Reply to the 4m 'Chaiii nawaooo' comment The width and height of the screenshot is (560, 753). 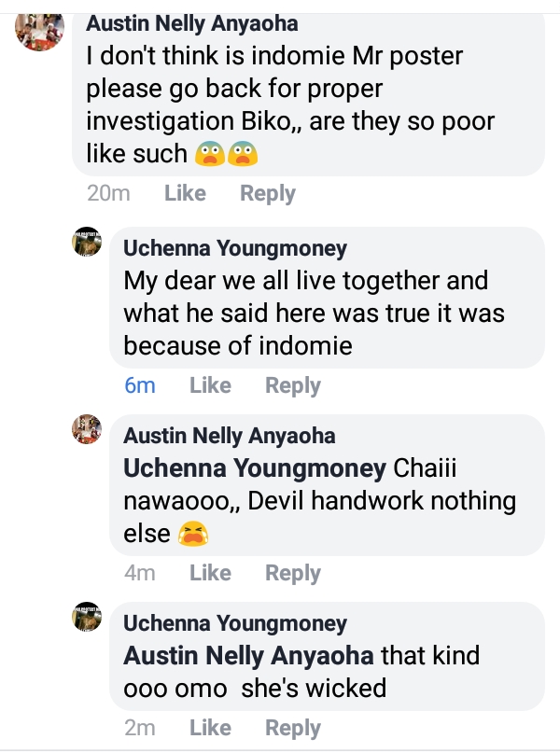tap(293, 573)
